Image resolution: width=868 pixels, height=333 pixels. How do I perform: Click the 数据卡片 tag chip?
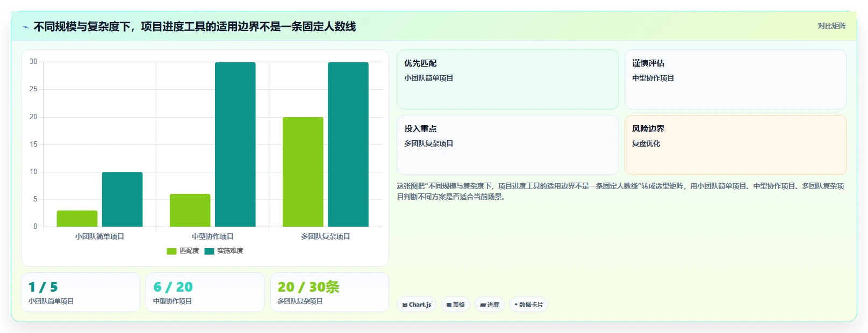[528, 305]
